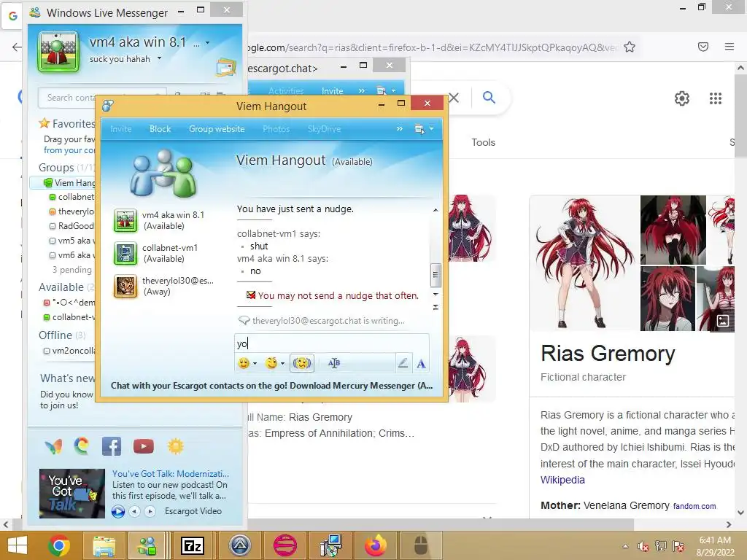This screenshot has height=560, width=747.
Task: Open the Google apps grid
Action: tap(716, 98)
